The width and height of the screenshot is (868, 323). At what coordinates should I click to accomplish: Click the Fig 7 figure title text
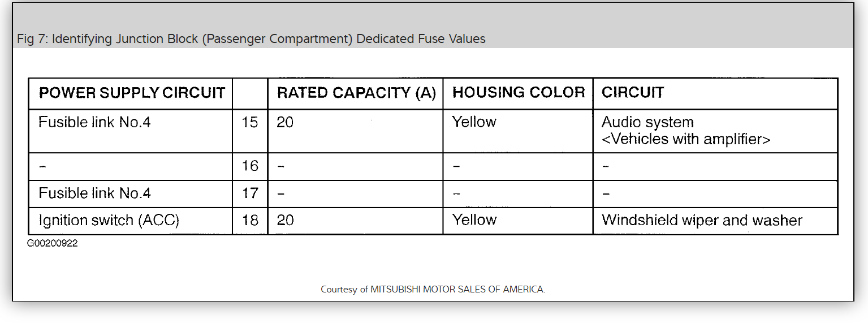(251, 39)
